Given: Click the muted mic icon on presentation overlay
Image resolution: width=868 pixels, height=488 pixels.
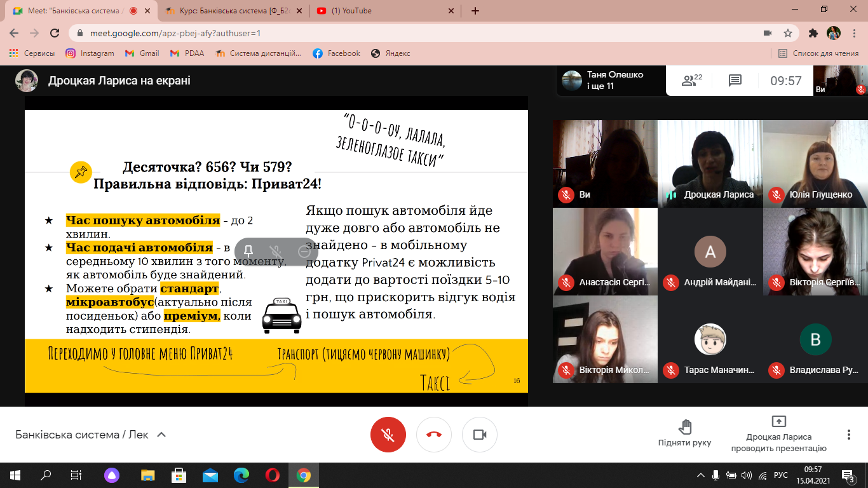Looking at the screenshot, I should pos(276,251).
